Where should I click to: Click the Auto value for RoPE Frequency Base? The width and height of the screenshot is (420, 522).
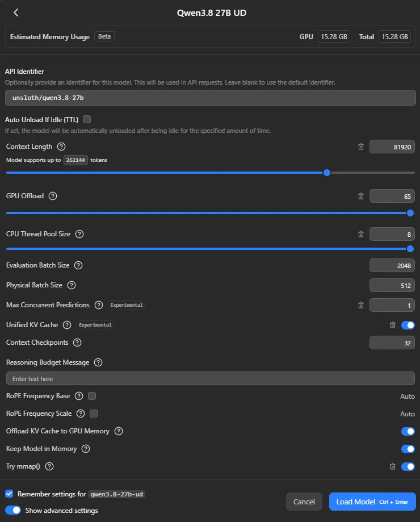coord(408,396)
